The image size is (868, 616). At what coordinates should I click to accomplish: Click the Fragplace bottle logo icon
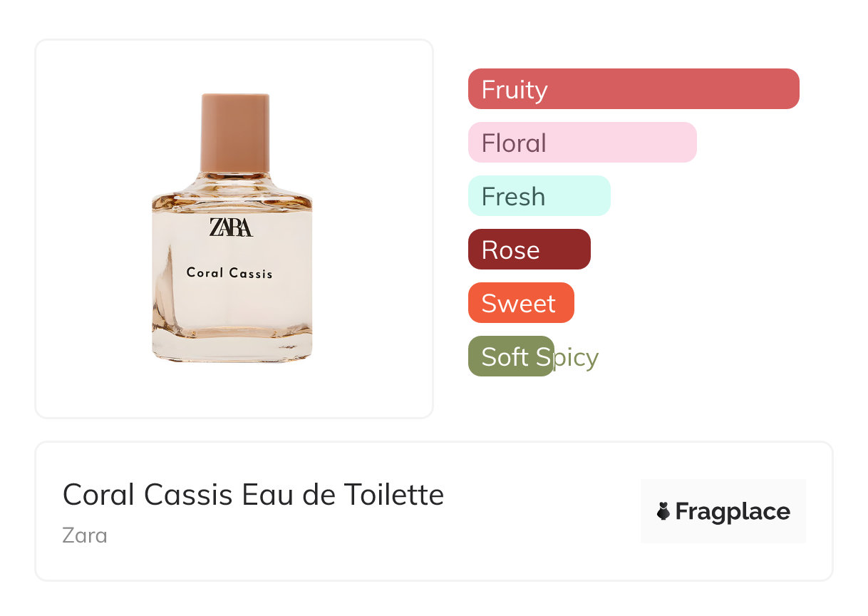point(663,511)
